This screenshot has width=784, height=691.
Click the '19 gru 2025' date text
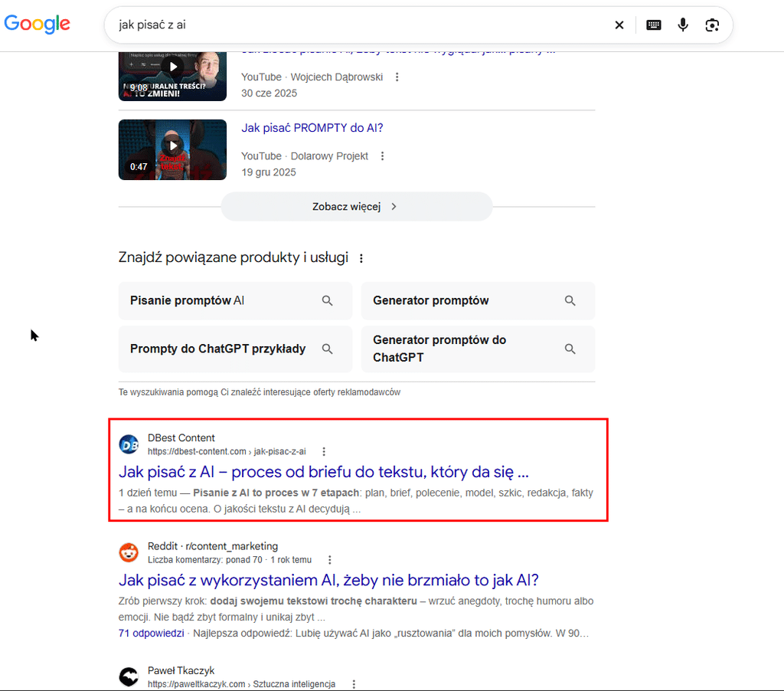269,172
